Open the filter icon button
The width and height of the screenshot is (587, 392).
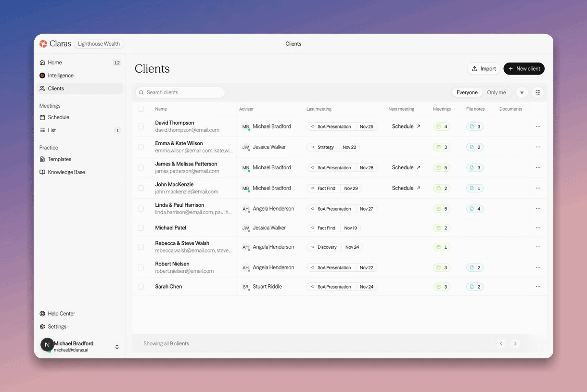tap(522, 92)
